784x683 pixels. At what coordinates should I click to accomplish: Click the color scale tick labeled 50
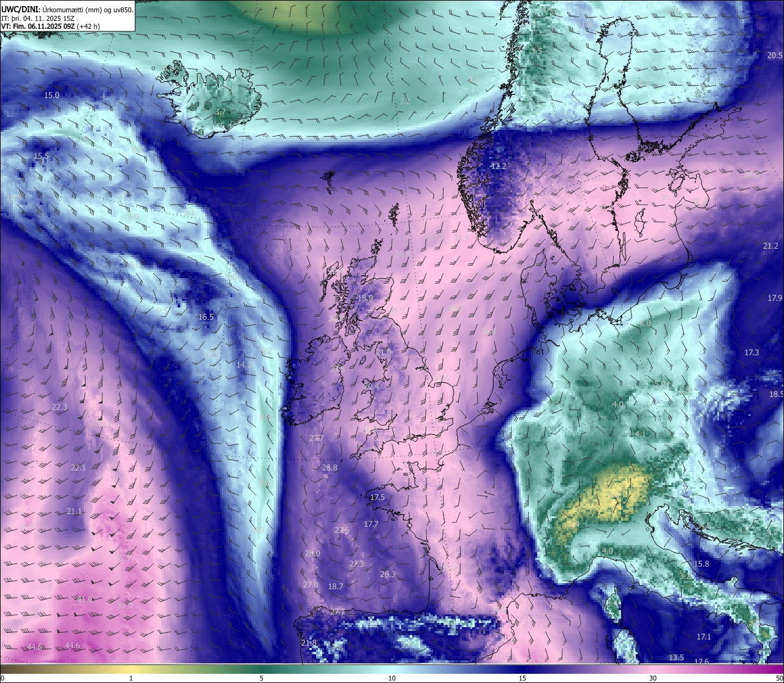779,678
